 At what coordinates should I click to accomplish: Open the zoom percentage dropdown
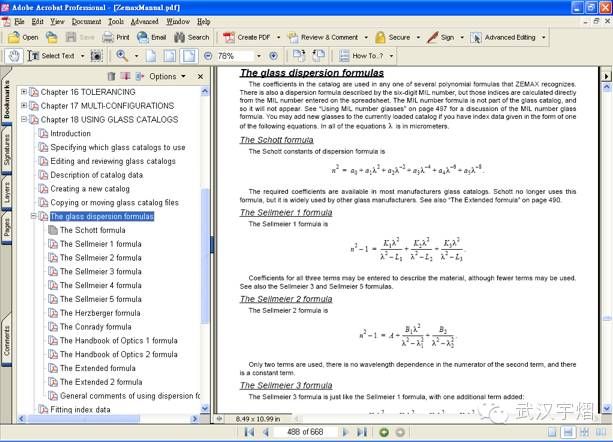[259, 56]
